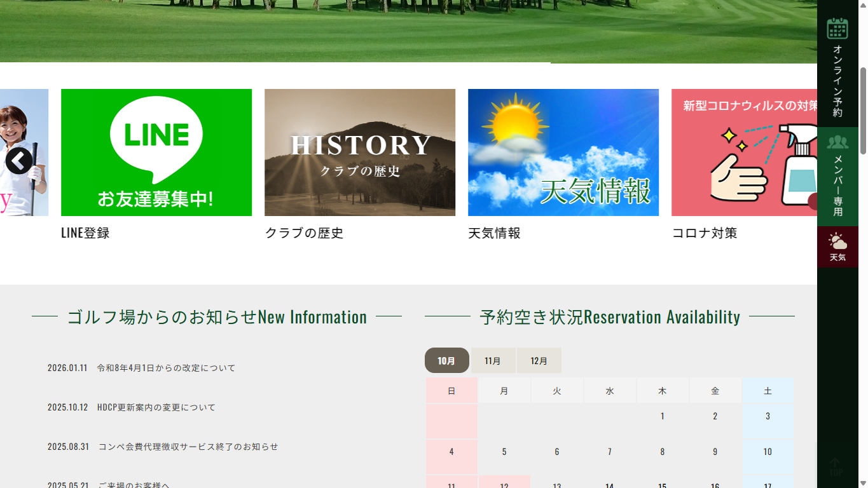The height and width of the screenshot is (488, 868).
Task: Open the LINE登録 caption link
Action: pos(85,233)
